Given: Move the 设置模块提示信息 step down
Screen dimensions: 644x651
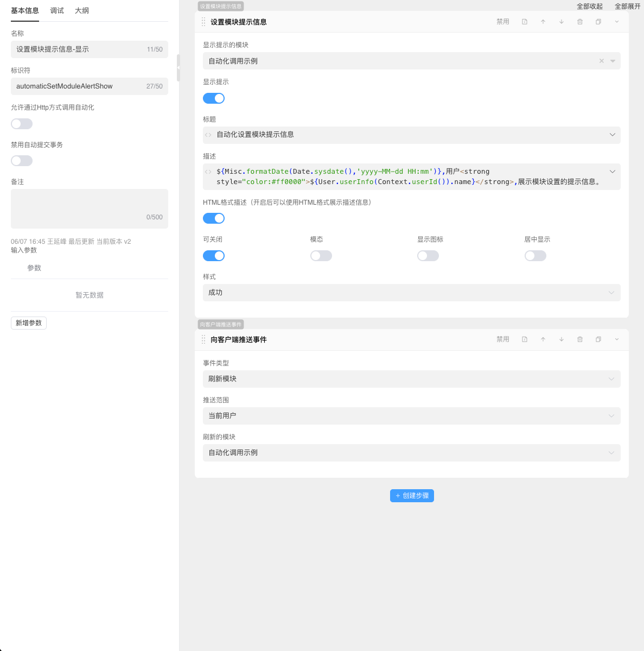Looking at the screenshot, I should point(562,22).
